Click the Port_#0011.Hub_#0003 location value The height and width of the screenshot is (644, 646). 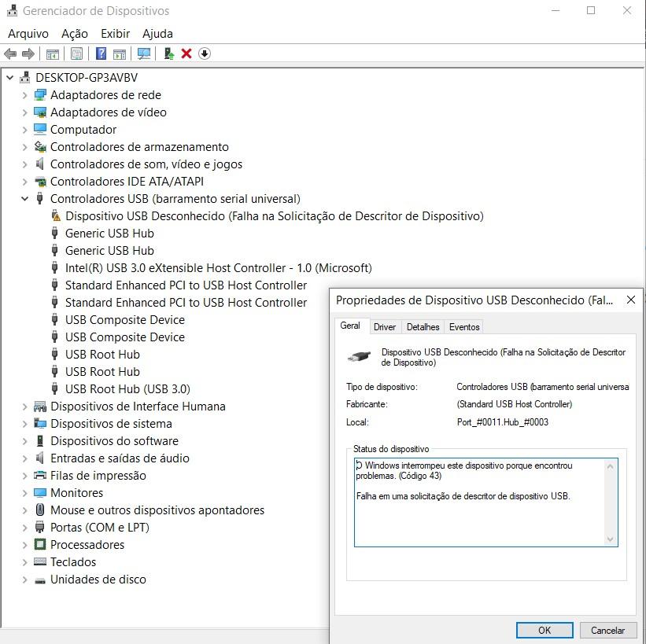(x=502, y=422)
